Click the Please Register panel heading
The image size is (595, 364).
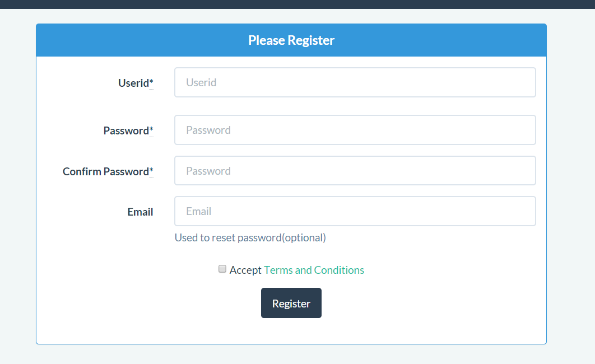tap(291, 40)
